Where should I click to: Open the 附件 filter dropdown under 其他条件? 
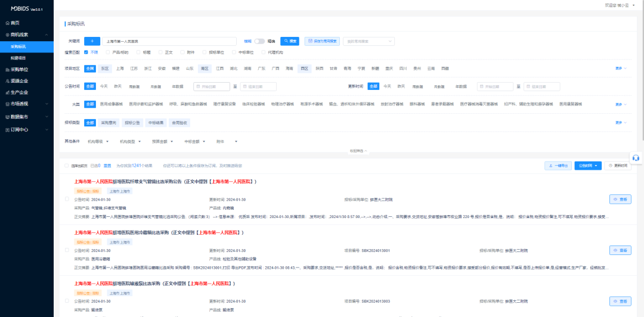[227, 141]
